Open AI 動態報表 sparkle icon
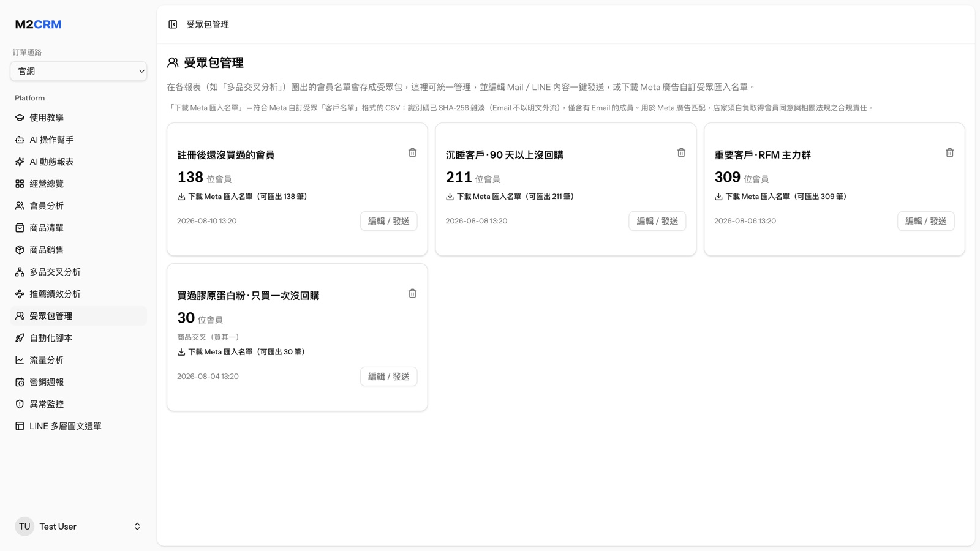The width and height of the screenshot is (980, 551). pyautogui.click(x=20, y=162)
